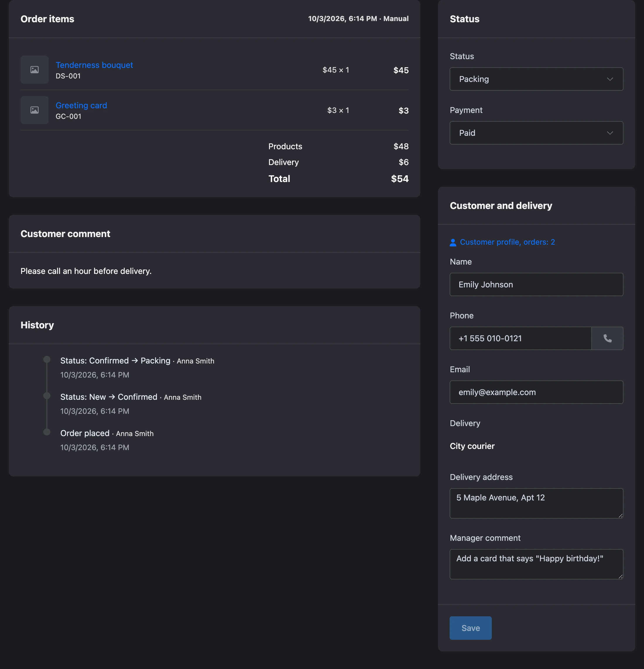Image resolution: width=644 pixels, height=669 pixels.
Task: Click the Packing dropdown chevron arrow
Action: coord(610,79)
